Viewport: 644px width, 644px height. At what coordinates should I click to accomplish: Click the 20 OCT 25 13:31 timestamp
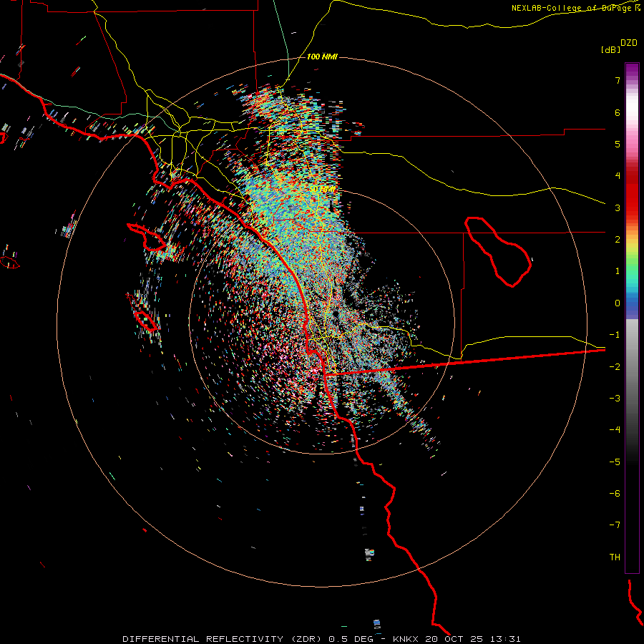pos(473,639)
